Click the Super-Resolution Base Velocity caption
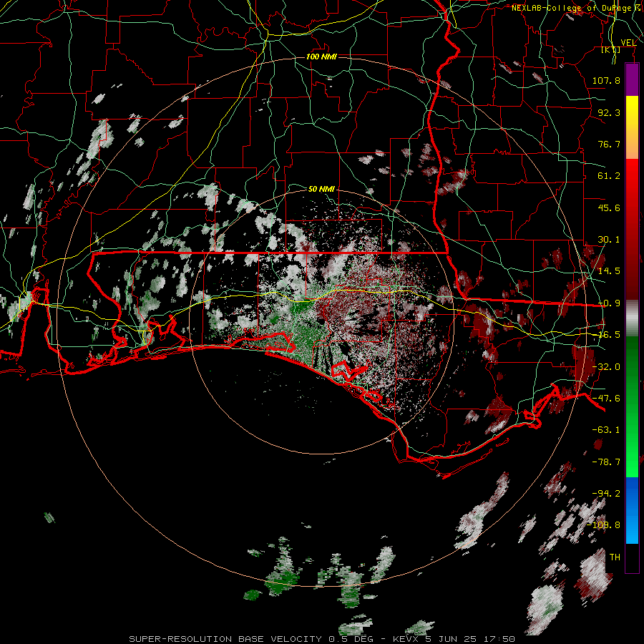 [321, 639]
